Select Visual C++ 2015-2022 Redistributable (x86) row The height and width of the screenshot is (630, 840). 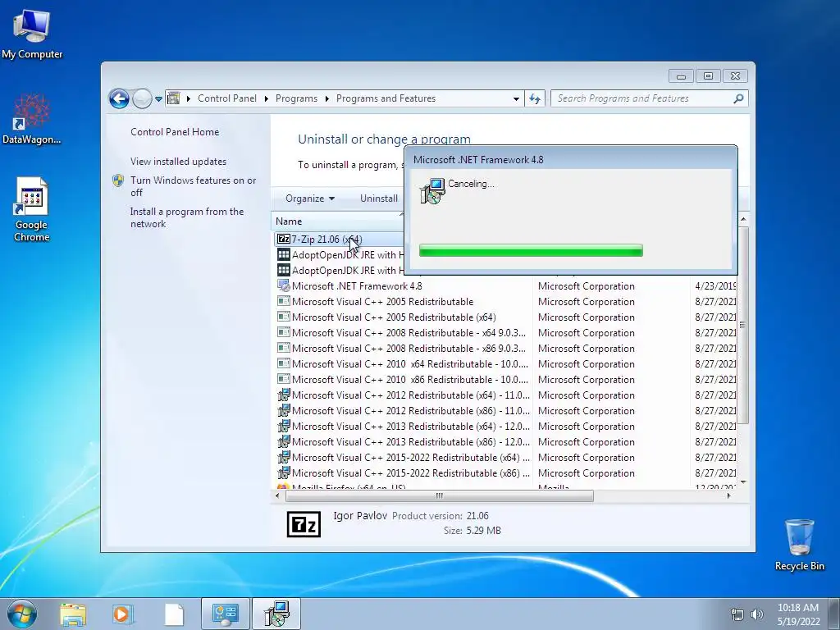(x=402, y=473)
